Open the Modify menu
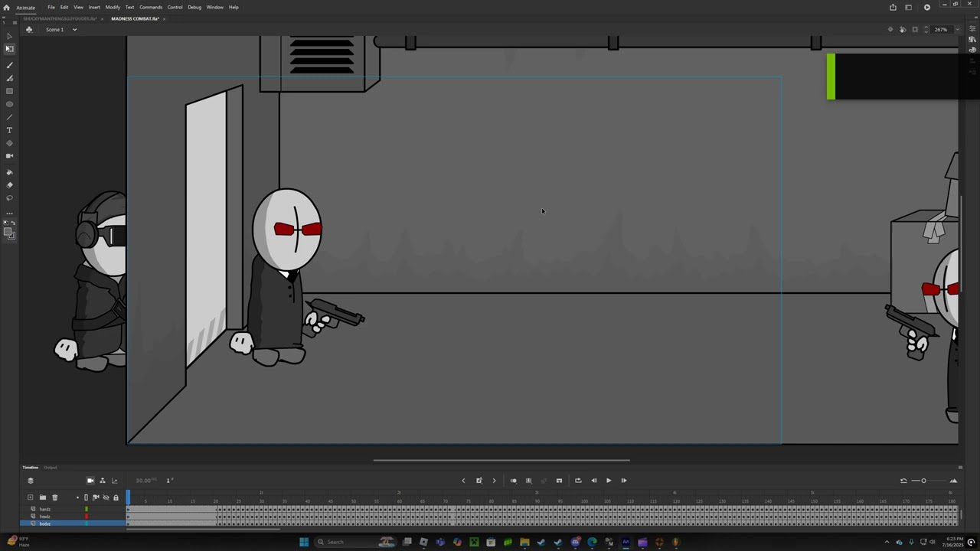Viewport: 980px width, 551px height. 113,7
